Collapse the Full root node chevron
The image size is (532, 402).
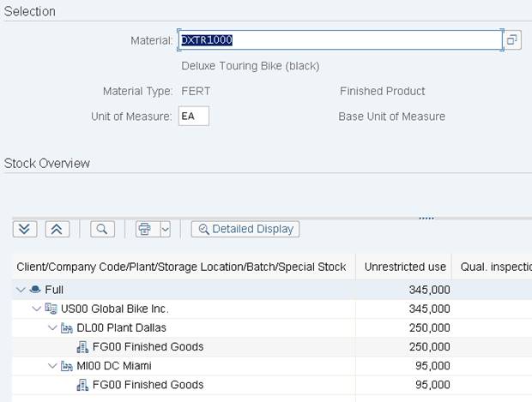pos(21,291)
